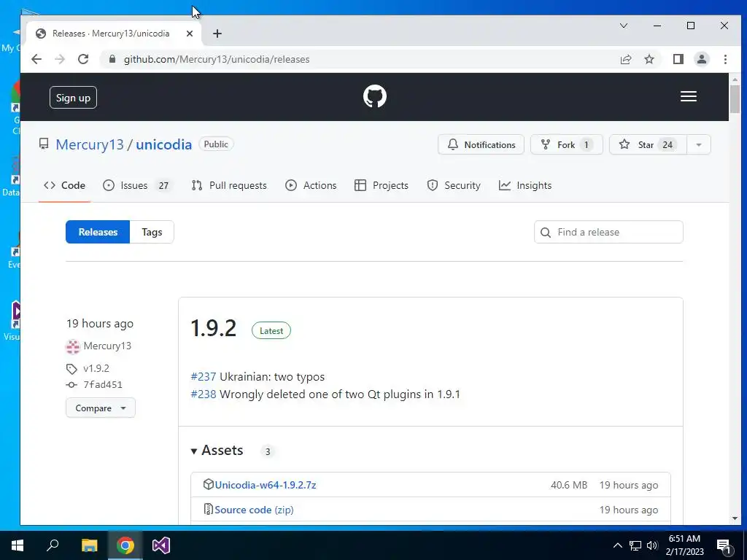Click the GitHub Octocat logo

(x=374, y=97)
